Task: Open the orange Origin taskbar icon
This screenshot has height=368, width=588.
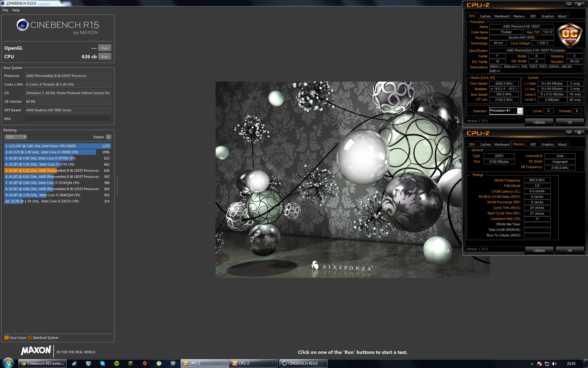Action: (x=145, y=363)
